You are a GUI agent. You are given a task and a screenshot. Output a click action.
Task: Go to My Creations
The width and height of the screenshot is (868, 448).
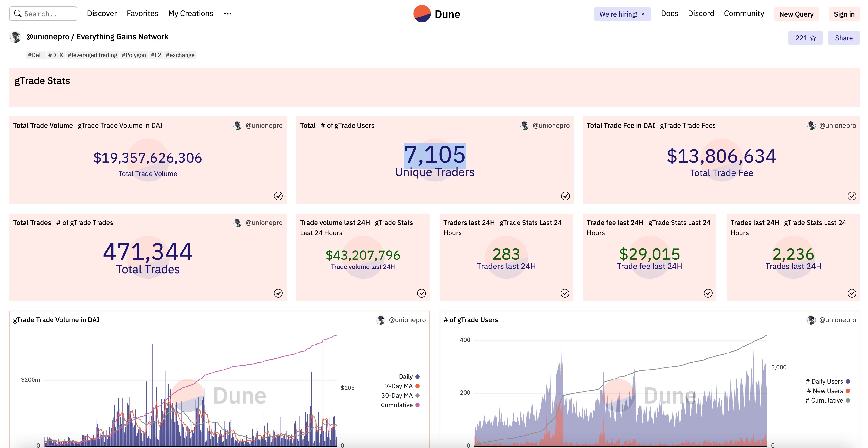click(190, 14)
